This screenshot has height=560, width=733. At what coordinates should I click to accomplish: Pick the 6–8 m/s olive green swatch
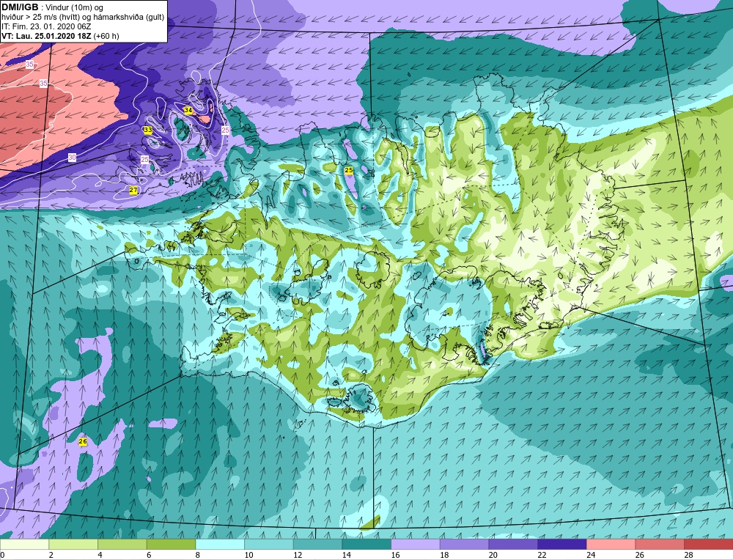pos(171,544)
